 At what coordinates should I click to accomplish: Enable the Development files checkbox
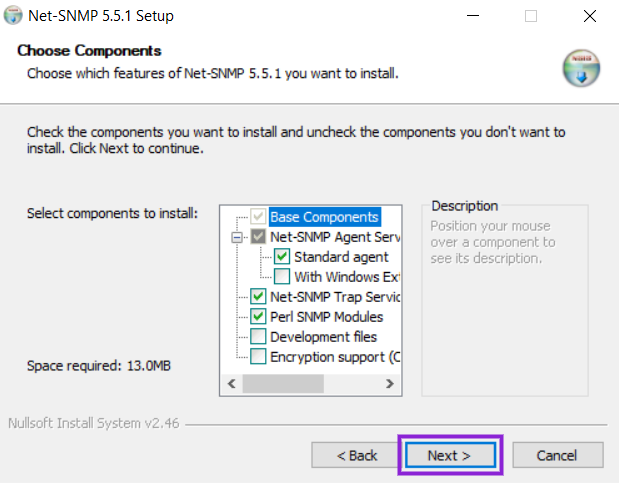click(x=258, y=336)
